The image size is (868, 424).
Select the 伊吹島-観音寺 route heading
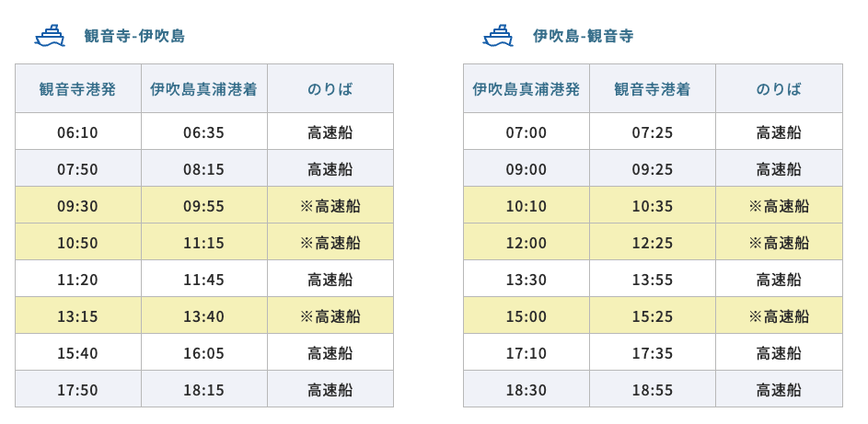[584, 37]
